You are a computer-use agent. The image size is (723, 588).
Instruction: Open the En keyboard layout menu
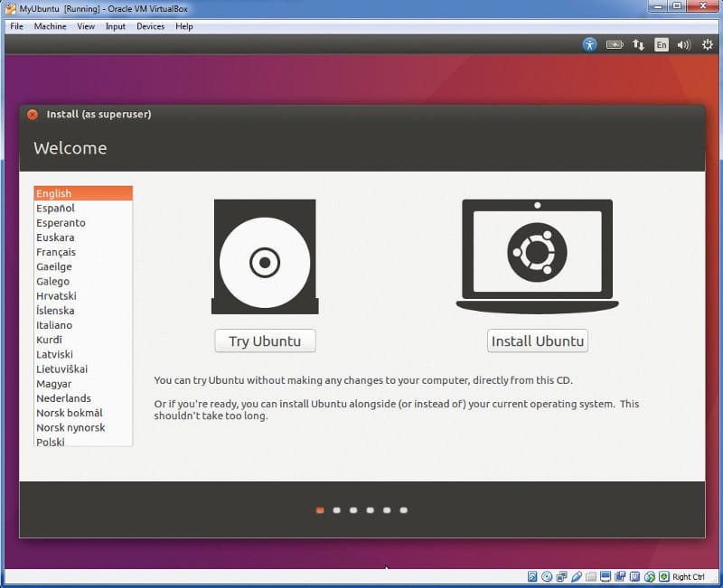click(662, 44)
